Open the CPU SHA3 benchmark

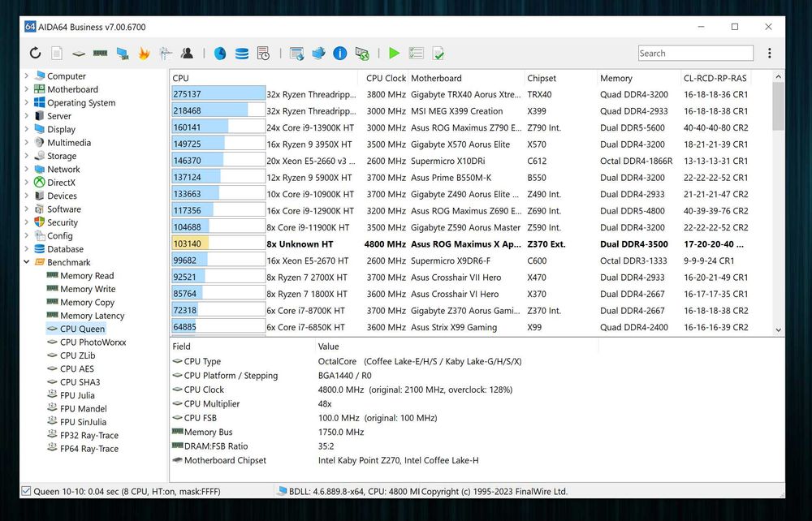coord(80,382)
